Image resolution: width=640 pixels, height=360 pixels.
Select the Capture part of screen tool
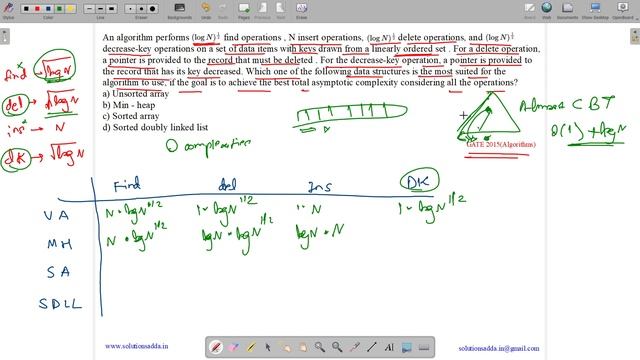tap(407, 347)
